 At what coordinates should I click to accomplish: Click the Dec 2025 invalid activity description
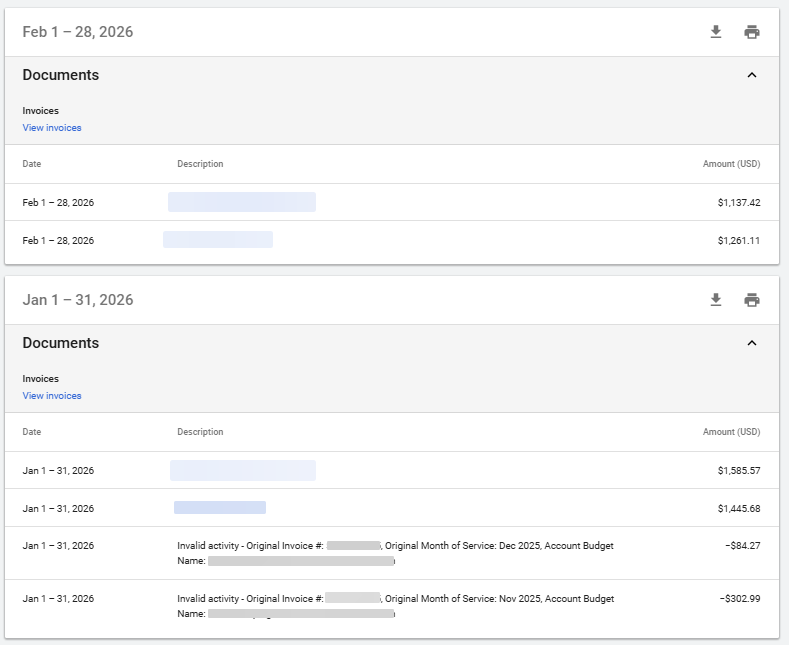396,553
